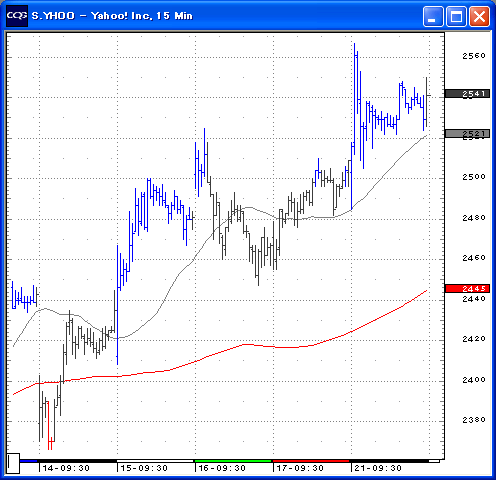Viewport: 496px width, 480px height.
Task: Close the S.YHOO chart window
Action: (479, 16)
